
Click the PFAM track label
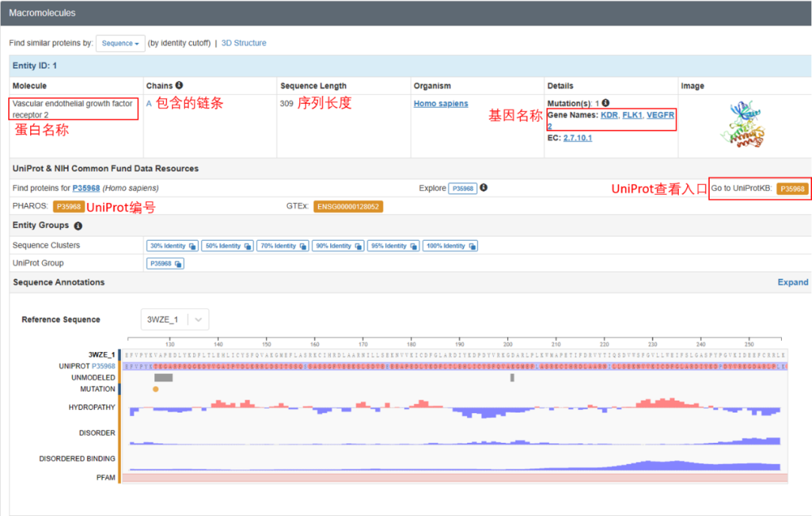tap(106, 478)
